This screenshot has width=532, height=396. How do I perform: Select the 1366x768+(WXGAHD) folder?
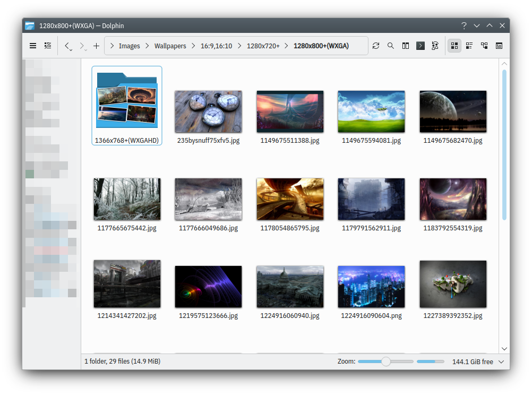[127, 106]
